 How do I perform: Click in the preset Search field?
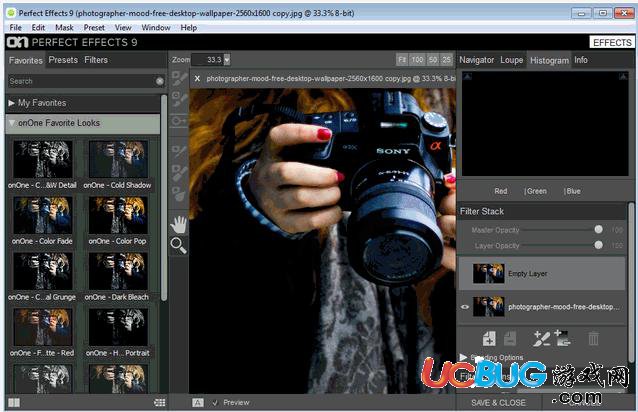81,81
